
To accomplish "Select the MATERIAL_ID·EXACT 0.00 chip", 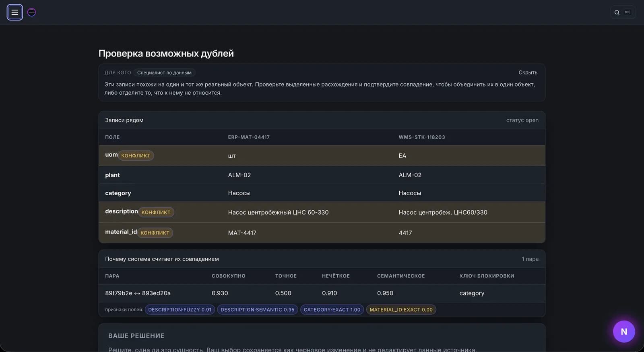I will pyautogui.click(x=401, y=310).
